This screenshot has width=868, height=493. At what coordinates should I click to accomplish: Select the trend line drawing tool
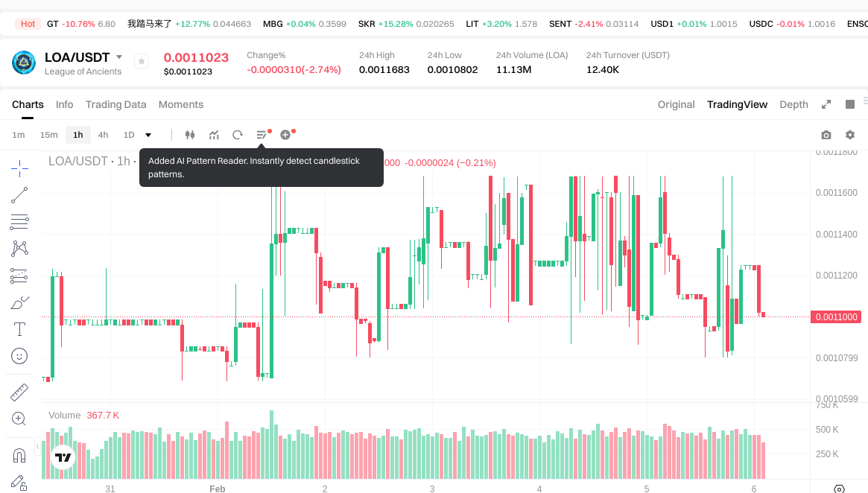[19, 195]
